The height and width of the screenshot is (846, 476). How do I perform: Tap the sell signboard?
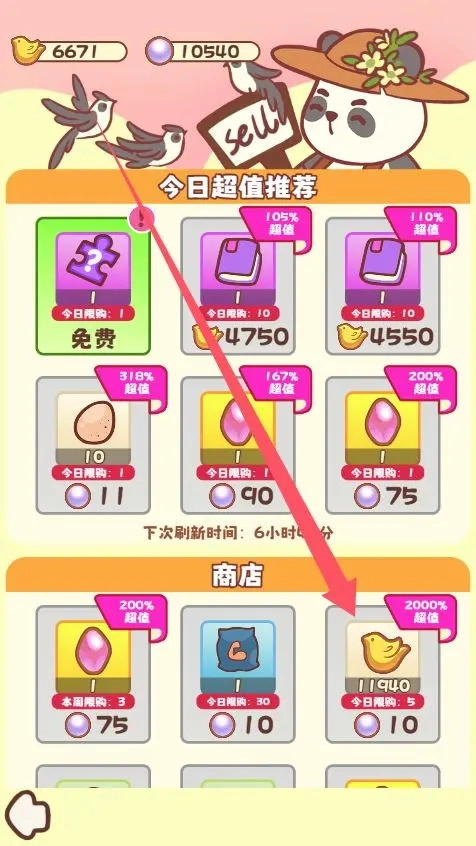tap(248, 134)
